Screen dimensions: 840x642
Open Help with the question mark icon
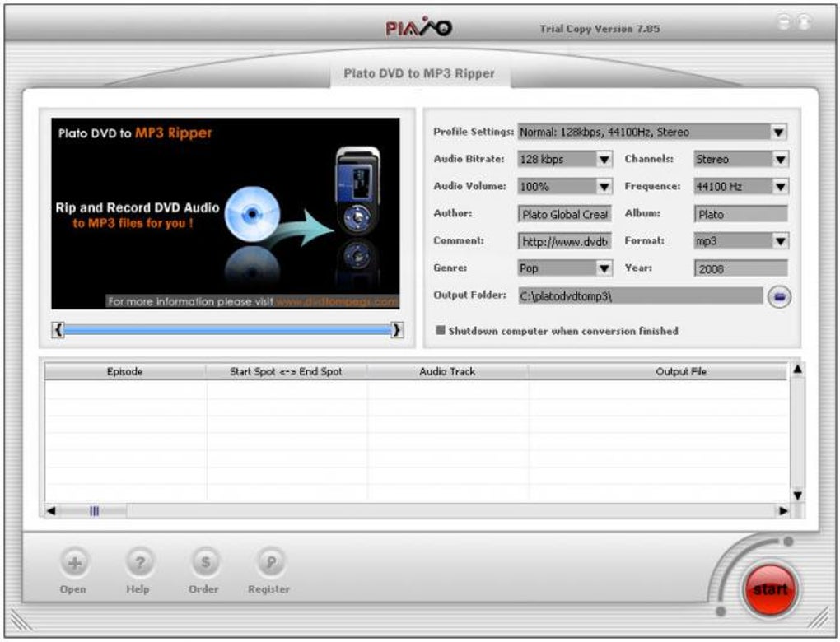coord(140,563)
